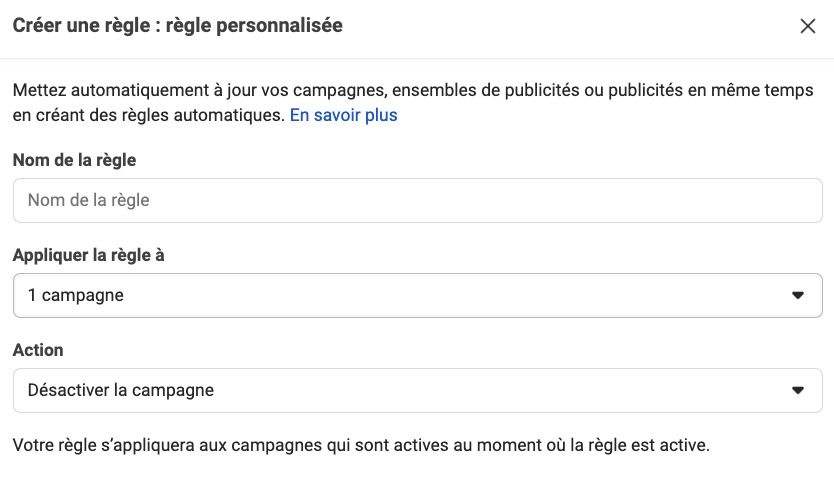Screen dimensions: 834x478
Task: Open the En savoir plus link
Action: point(343,115)
